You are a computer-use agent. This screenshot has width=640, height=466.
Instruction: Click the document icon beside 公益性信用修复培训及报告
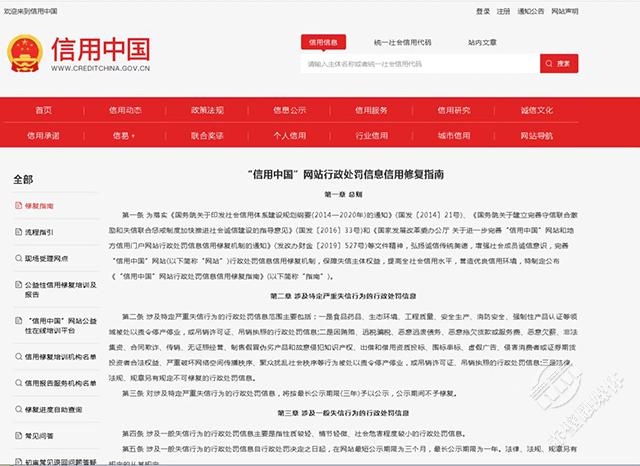pos(18,284)
